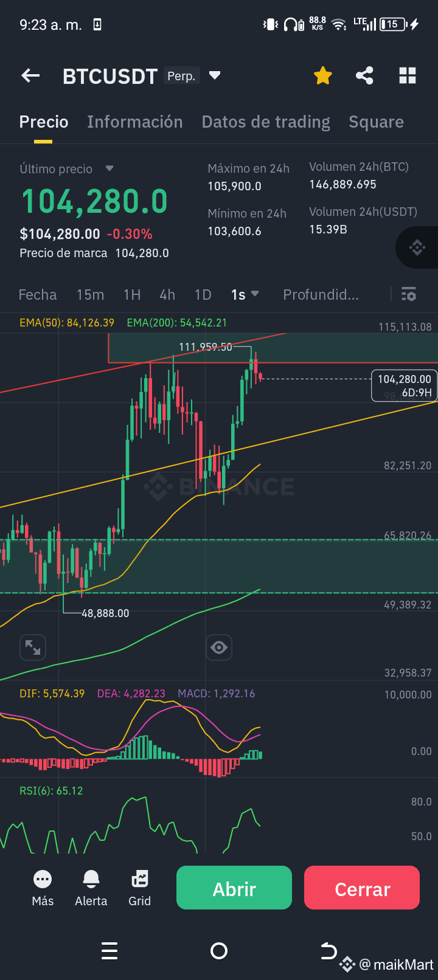This screenshot has height=980, width=438.
Task: Tap the 48,888.00 low marker label
Action: point(105,613)
